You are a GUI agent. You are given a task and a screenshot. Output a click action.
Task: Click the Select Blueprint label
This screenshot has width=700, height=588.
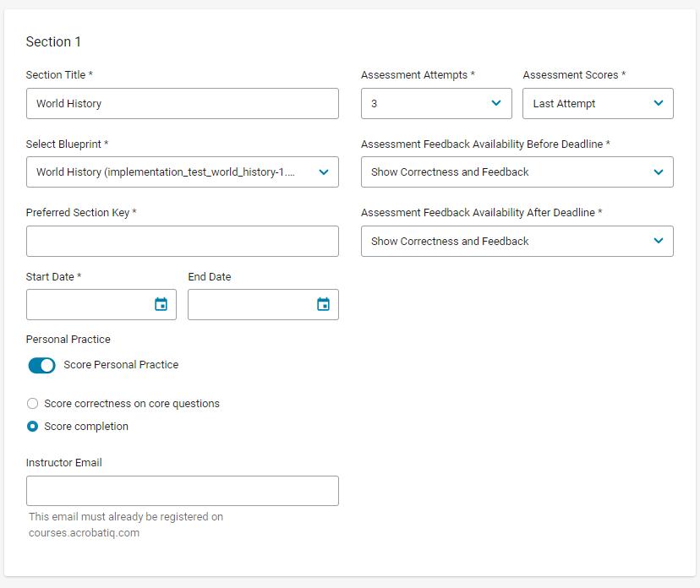coord(67,144)
